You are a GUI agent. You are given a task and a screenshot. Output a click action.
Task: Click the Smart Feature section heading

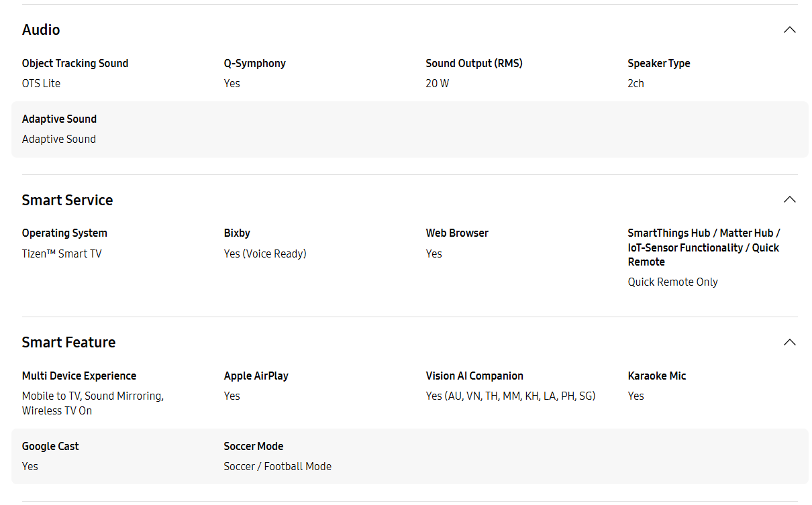[68, 342]
